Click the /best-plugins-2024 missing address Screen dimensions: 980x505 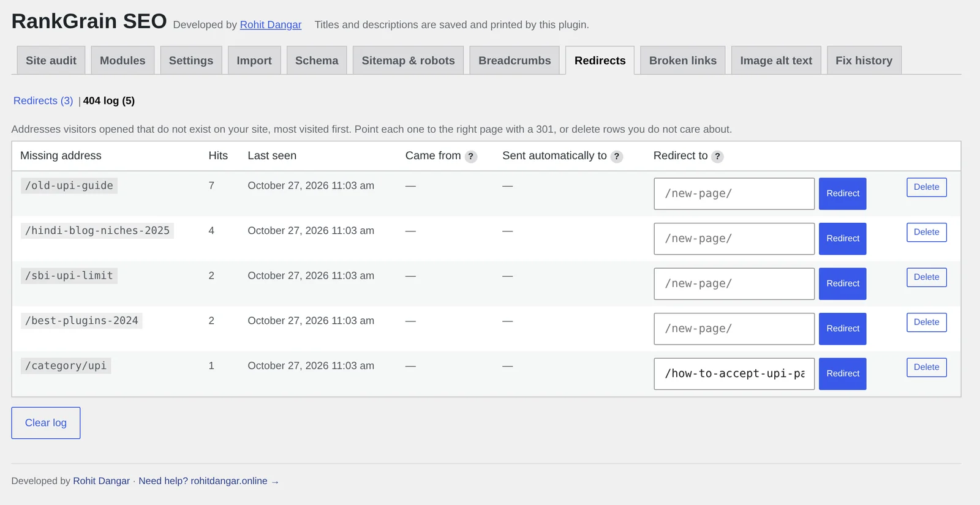coord(81,321)
